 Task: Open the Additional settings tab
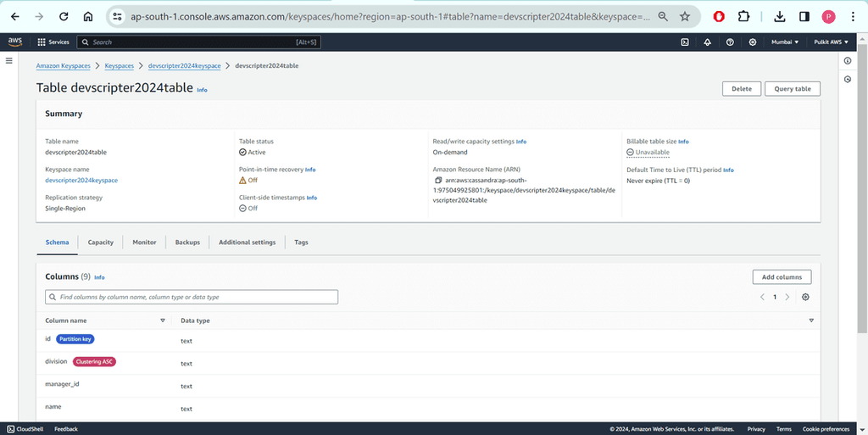pos(247,243)
